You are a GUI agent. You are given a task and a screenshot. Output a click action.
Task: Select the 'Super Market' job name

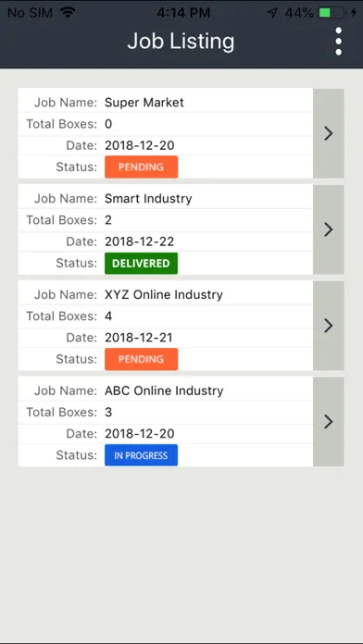pyautogui.click(x=144, y=103)
